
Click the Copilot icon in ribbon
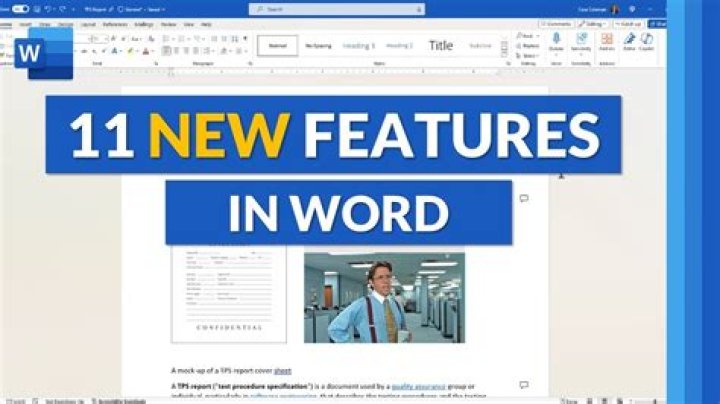[x=647, y=39]
